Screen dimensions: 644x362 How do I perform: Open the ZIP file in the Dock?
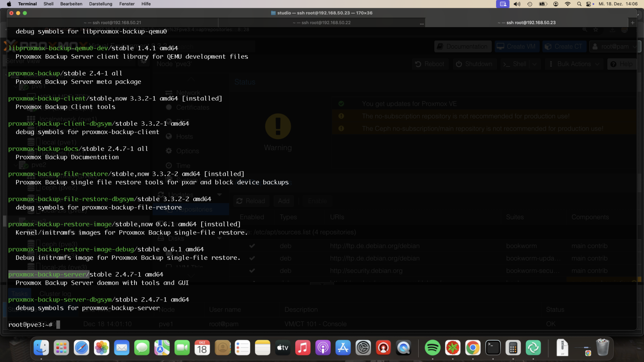[x=562, y=348]
